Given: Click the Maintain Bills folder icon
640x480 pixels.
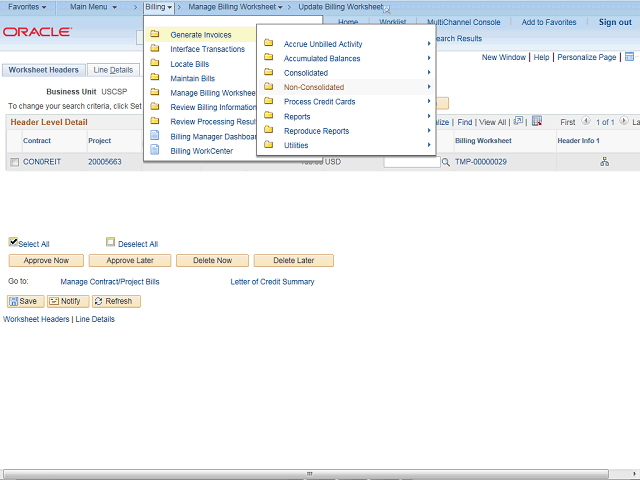Looking at the screenshot, I should [x=155, y=77].
